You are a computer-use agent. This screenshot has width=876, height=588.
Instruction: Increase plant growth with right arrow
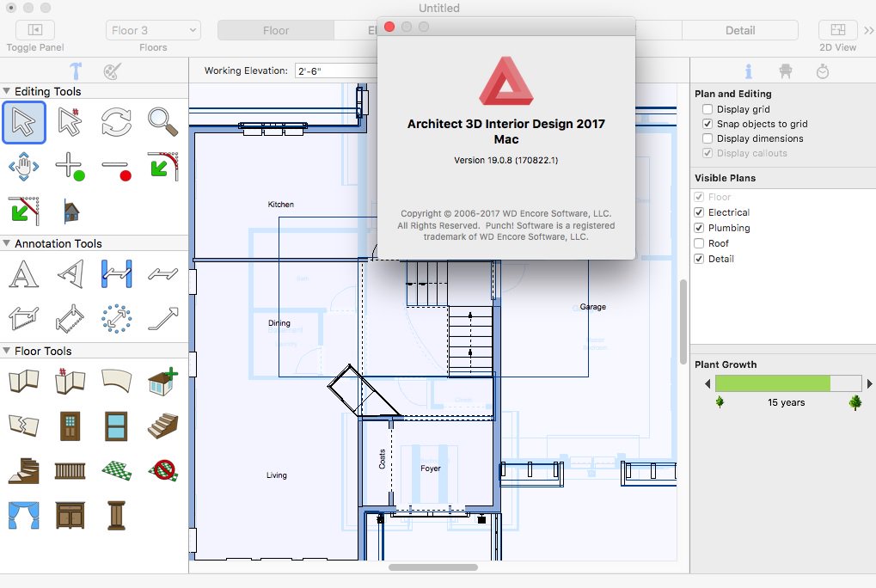(869, 383)
